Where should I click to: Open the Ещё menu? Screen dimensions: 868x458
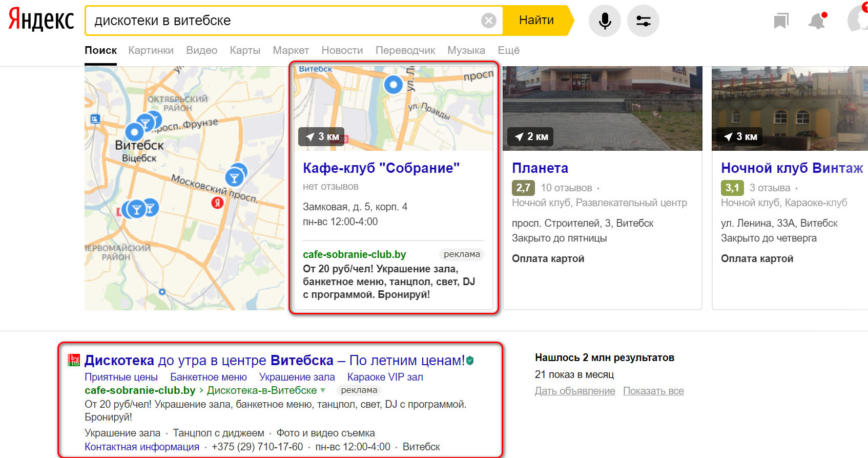pyautogui.click(x=508, y=50)
